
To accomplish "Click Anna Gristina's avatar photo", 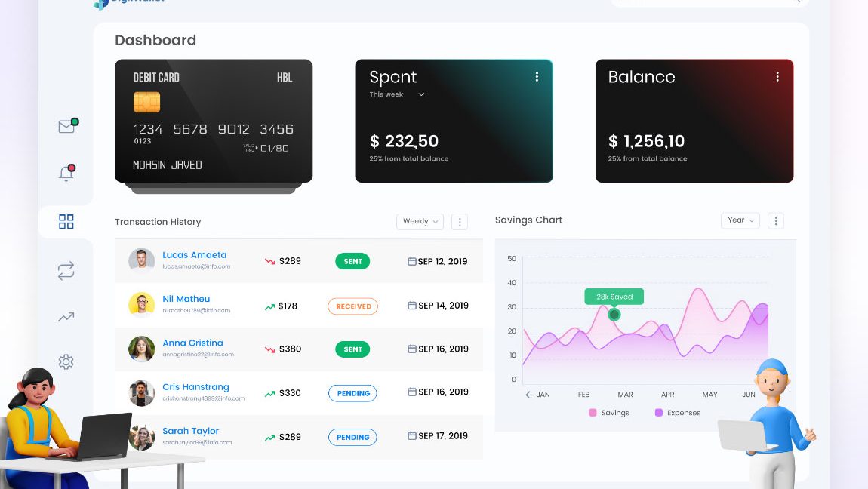I will pyautogui.click(x=142, y=349).
